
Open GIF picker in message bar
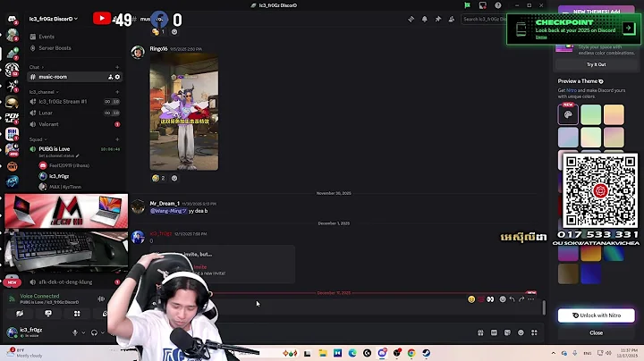(x=494, y=332)
